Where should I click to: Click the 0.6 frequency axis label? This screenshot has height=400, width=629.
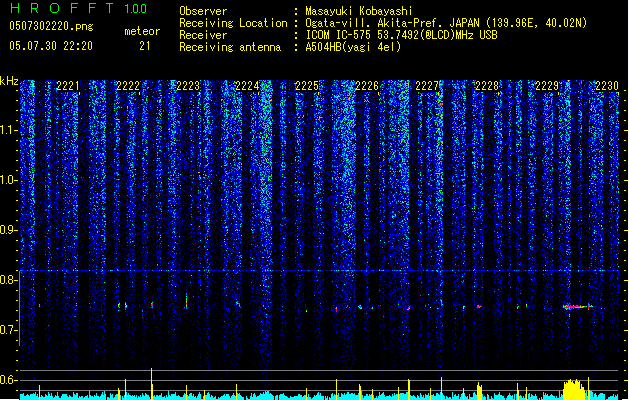click(9, 380)
